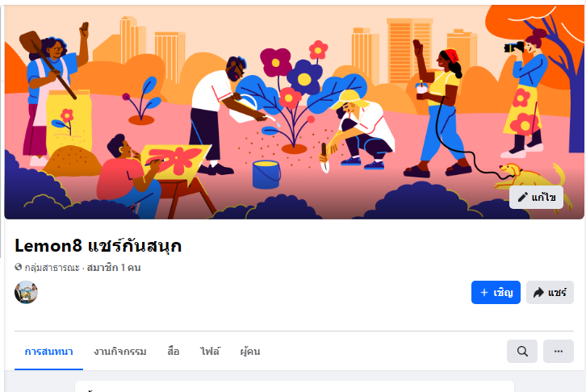Viewport: 586px width, 392px height.
Task: Click the blue เชิญ invite button
Action: click(496, 292)
